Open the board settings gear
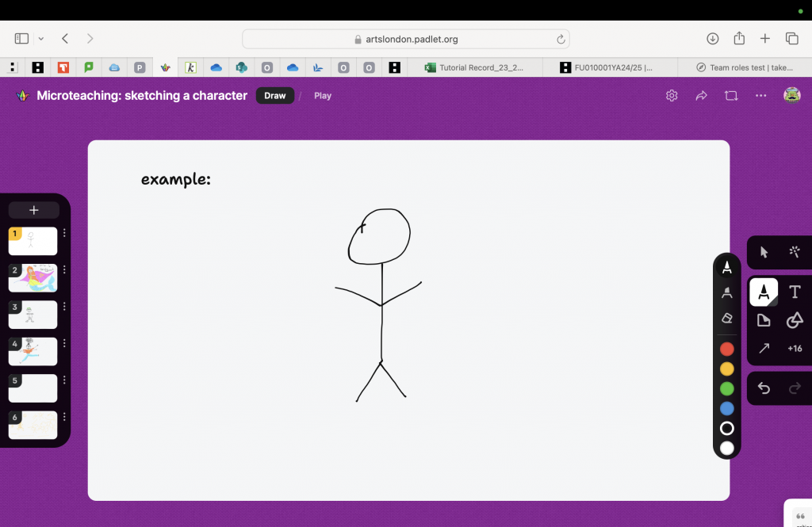The image size is (812, 527). 672,96
